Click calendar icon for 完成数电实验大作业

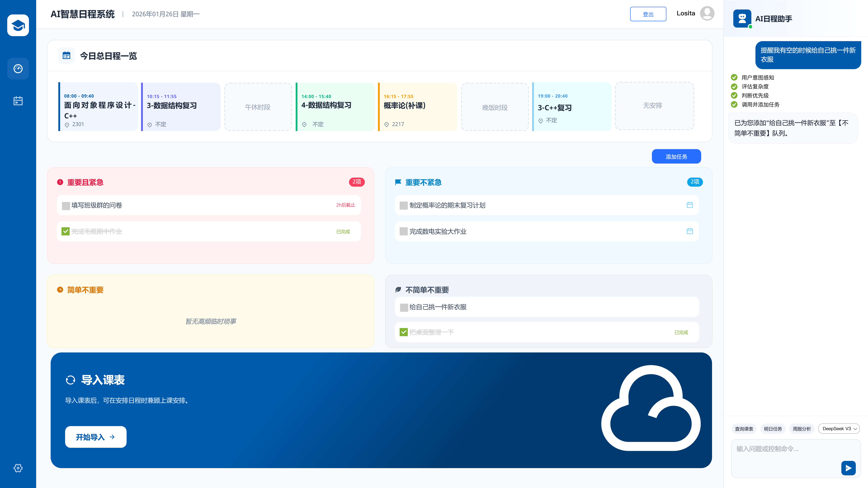[690, 231]
